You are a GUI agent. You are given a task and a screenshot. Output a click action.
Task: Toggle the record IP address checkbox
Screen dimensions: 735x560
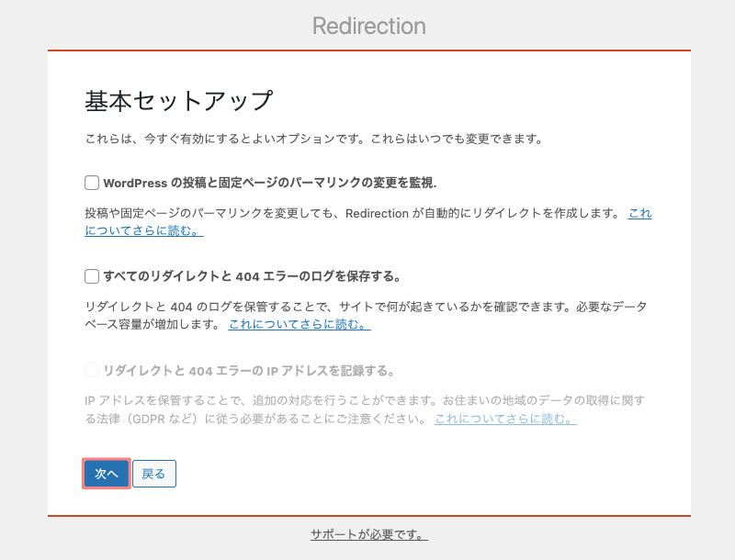coord(92,370)
